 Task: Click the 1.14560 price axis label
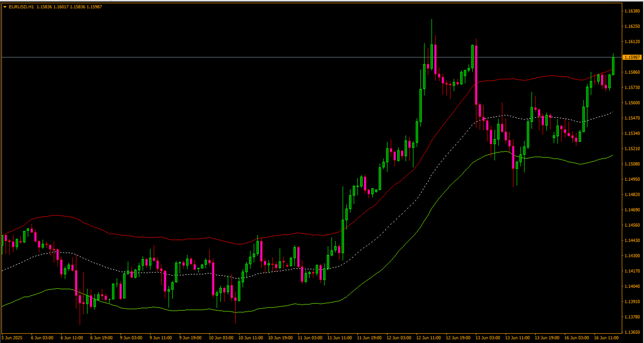pyautogui.click(x=632, y=225)
